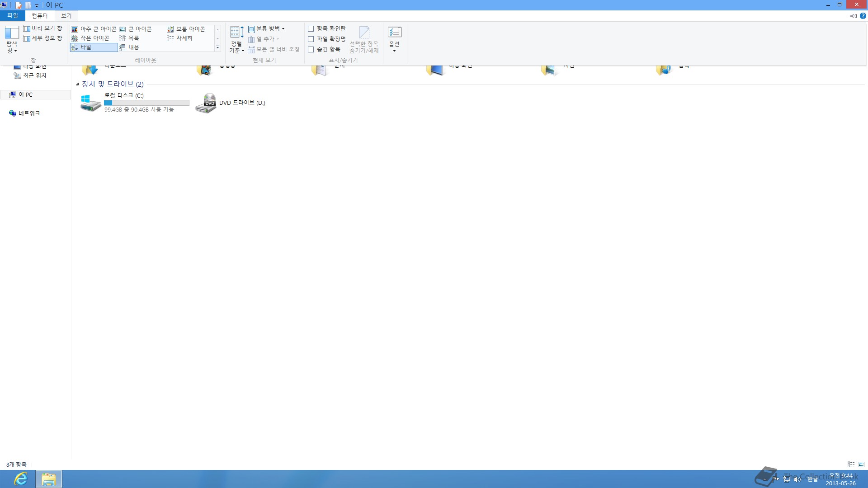
Task: Open the 정렬 기준 sort dropdown
Action: 236,40
